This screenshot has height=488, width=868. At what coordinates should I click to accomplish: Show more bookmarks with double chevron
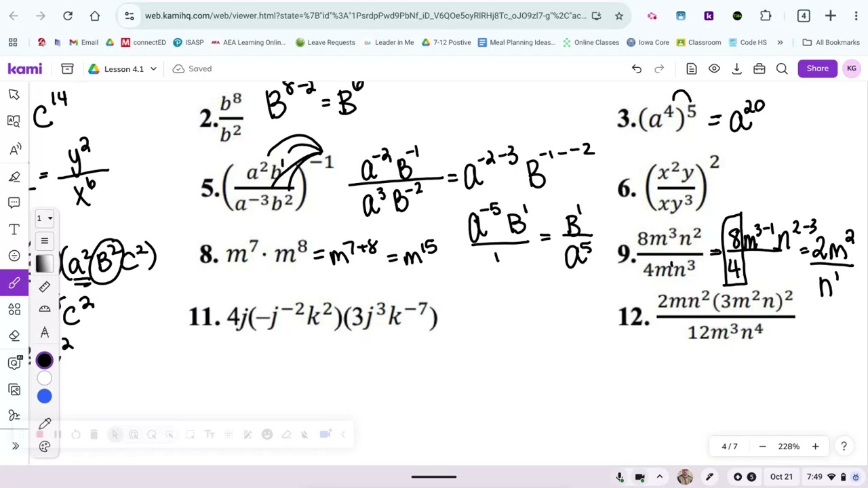point(780,42)
